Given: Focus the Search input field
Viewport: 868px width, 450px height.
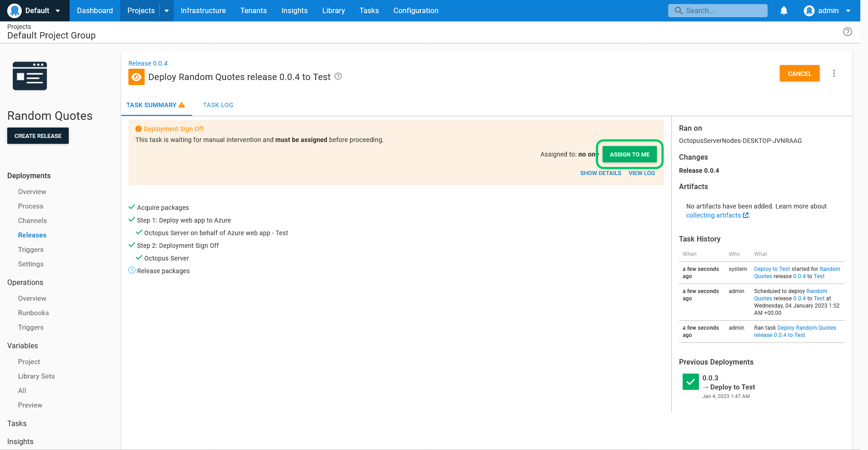Looking at the screenshot, I should (718, 10).
